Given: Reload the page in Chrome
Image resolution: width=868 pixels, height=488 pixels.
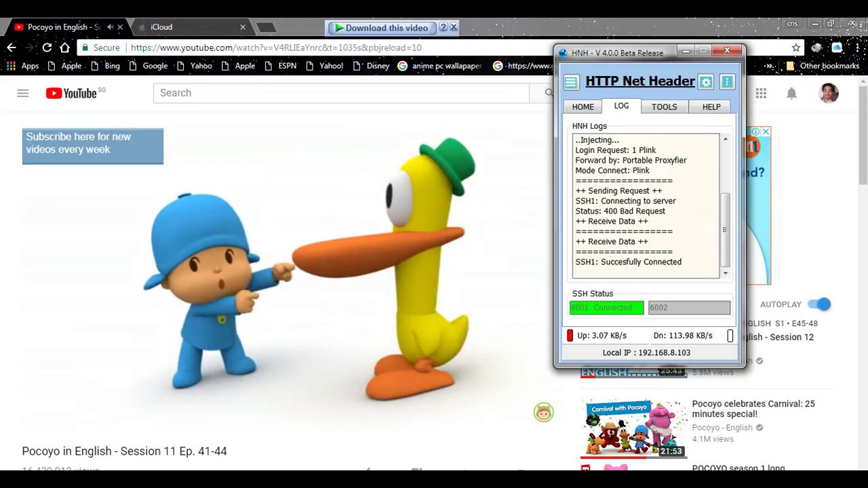Looking at the screenshot, I should point(47,47).
